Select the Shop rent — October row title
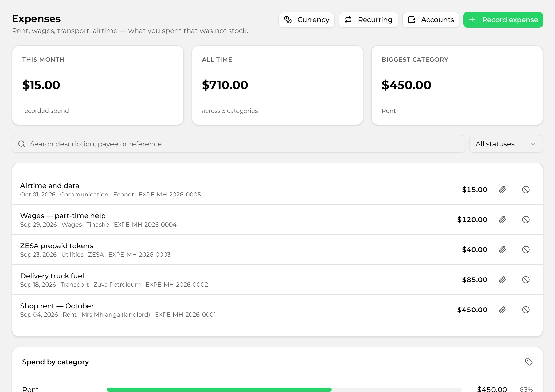Screen dimensions: 555x392 point(57,306)
